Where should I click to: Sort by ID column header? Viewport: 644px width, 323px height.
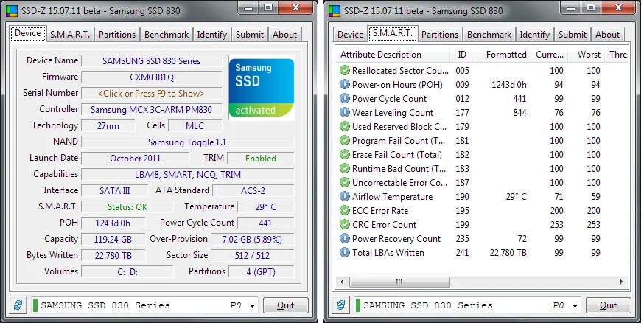(463, 55)
